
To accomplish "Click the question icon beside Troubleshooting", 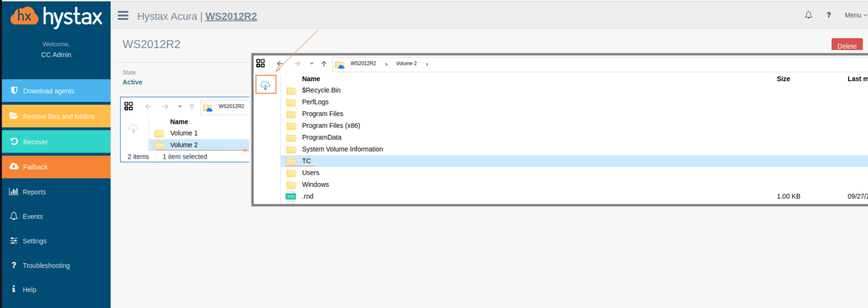I will coord(14,265).
